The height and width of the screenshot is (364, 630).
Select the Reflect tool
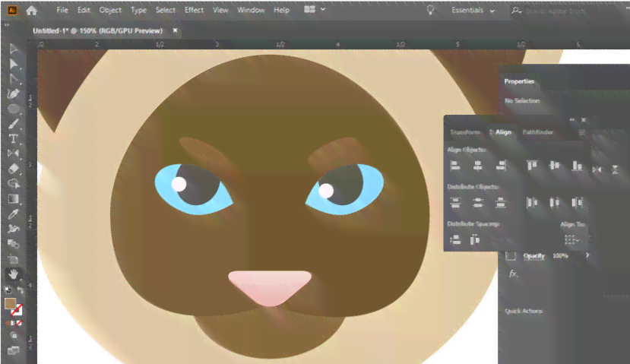click(13, 153)
